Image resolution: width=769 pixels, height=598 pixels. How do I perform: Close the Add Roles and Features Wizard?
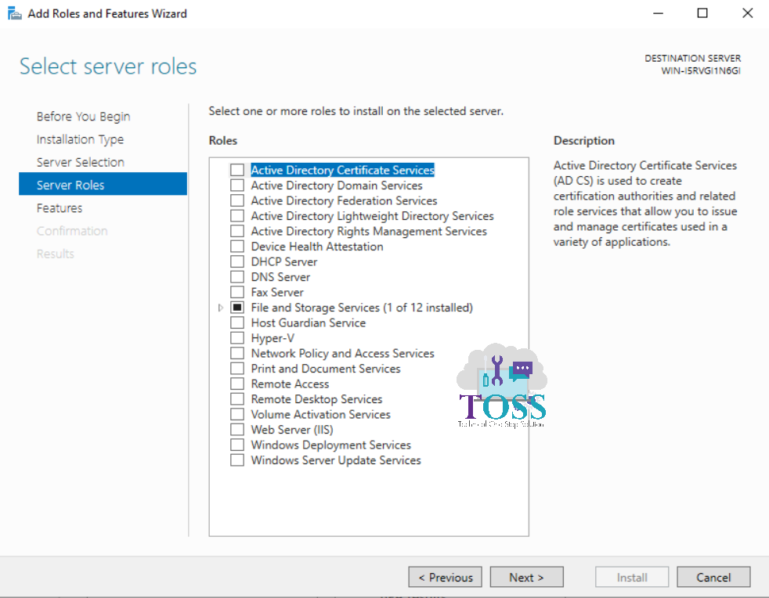747,13
